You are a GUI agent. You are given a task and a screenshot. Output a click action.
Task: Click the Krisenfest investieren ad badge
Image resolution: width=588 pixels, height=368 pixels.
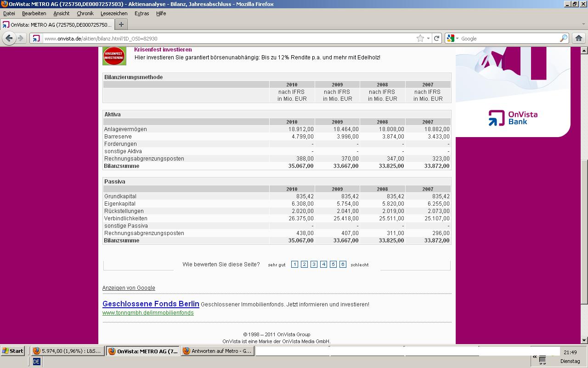click(114, 56)
